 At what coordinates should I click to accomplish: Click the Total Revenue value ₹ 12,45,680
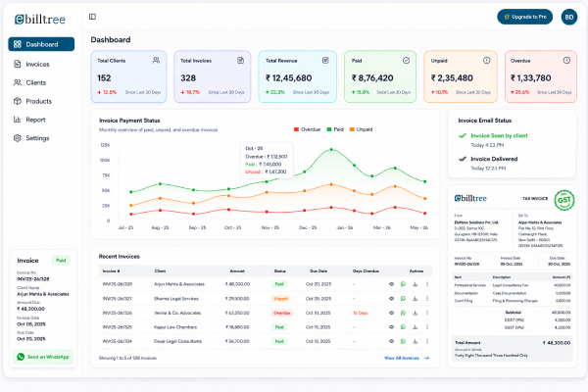tap(289, 78)
